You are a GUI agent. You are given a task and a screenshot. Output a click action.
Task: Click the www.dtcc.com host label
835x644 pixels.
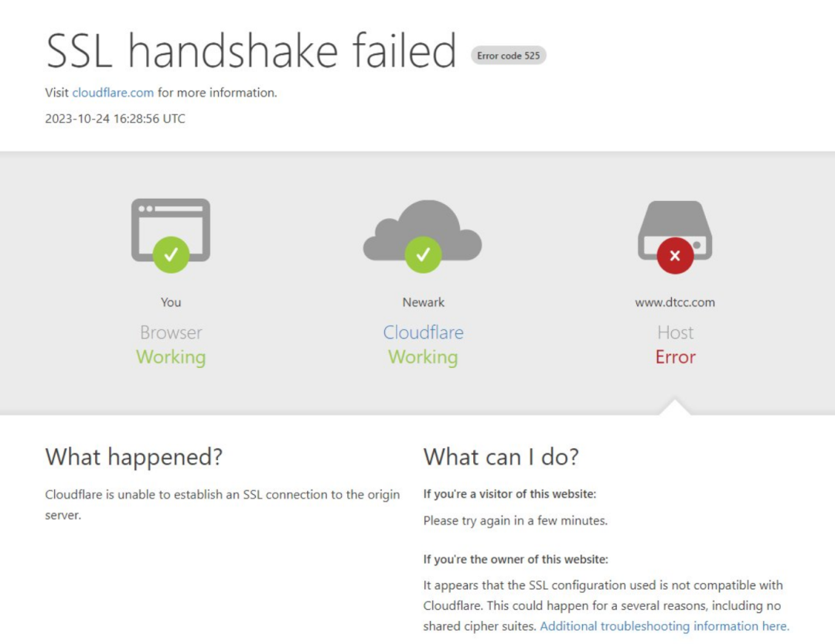675,302
